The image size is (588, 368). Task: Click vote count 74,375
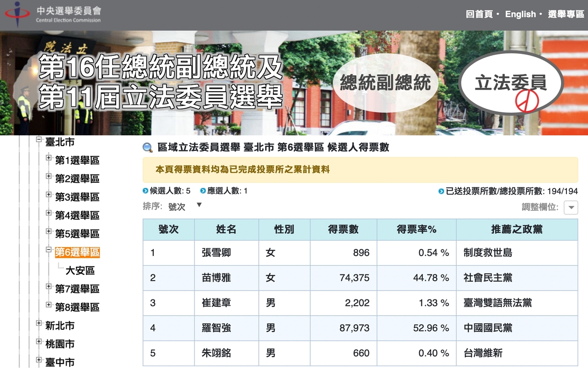[x=355, y=278]
